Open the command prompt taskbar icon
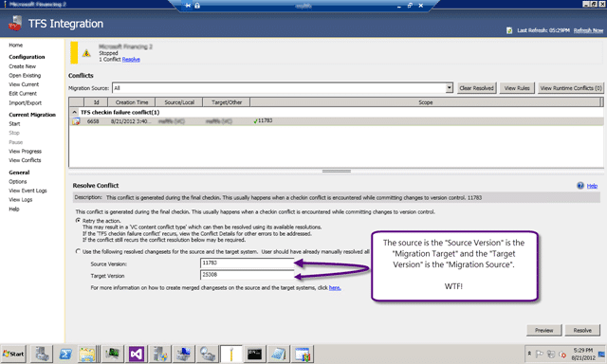Screen dimensions: 607x364 pyautogui.click(x=254, y=354)
